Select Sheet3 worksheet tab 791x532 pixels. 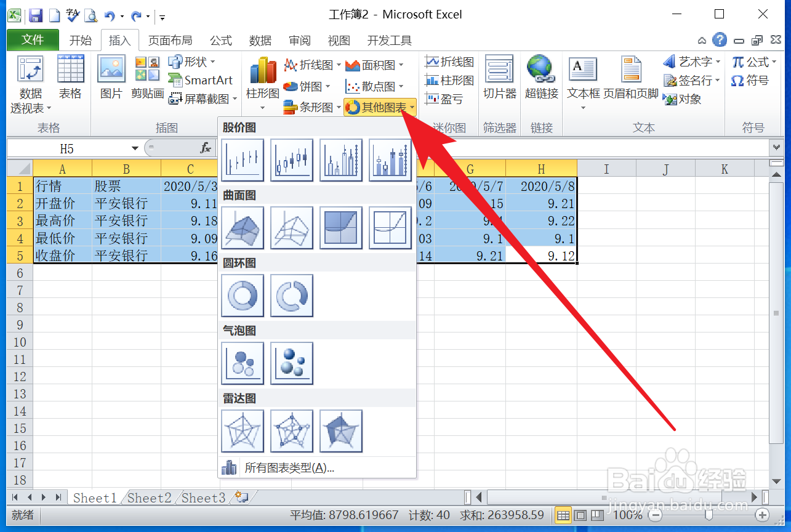tap(203, 498)
